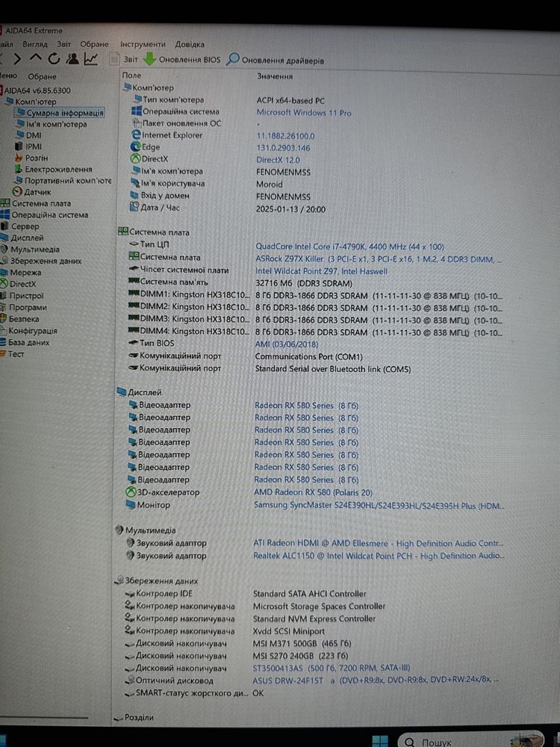Viewport: 560px width, 747px height.
Task: Click Оновлення драйверів toolbar button
Action: 276,60
